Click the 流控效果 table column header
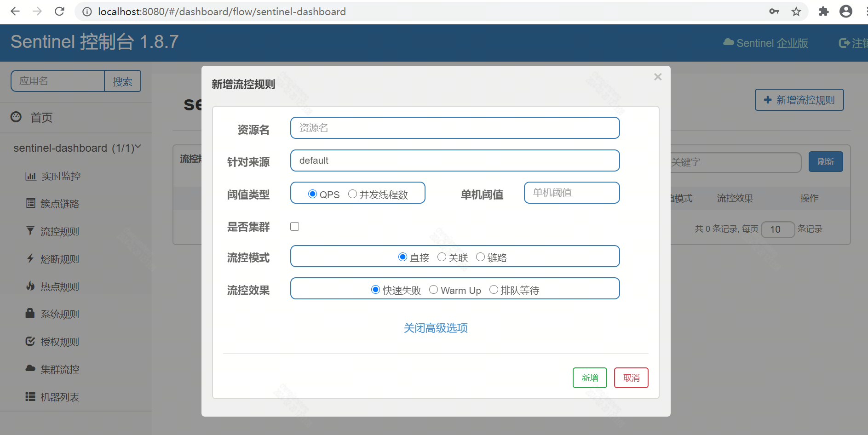The width and height of the screenshot is (868, 435). (x=735, y=198)
